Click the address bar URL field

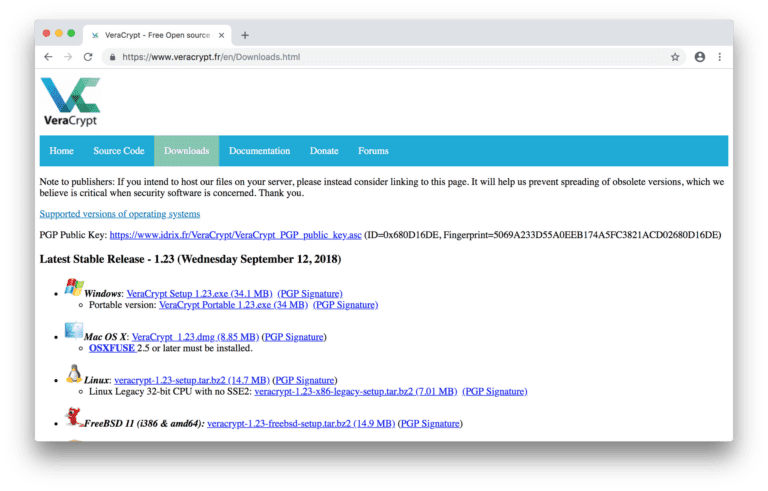[392, 57]
